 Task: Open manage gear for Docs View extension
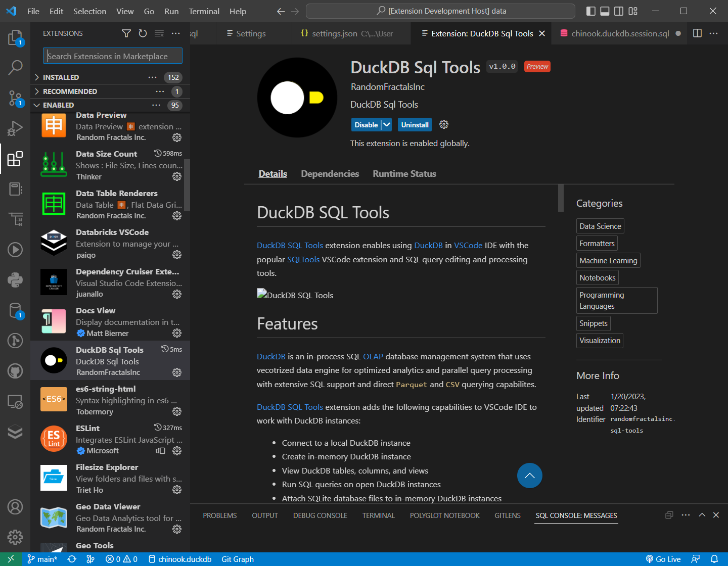click(177, 333)
